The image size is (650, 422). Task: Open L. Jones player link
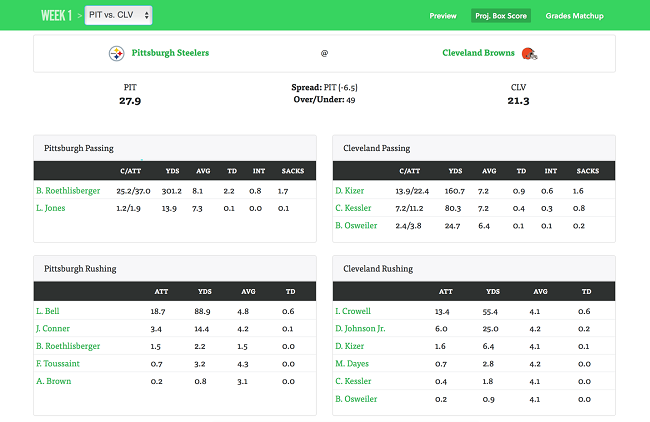51,208
